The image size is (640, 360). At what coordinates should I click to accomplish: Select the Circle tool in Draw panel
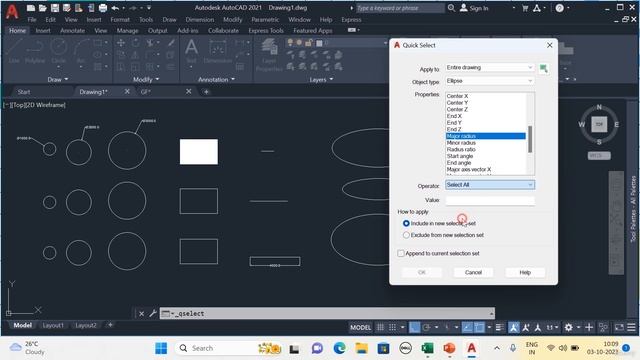click(59, 51)
